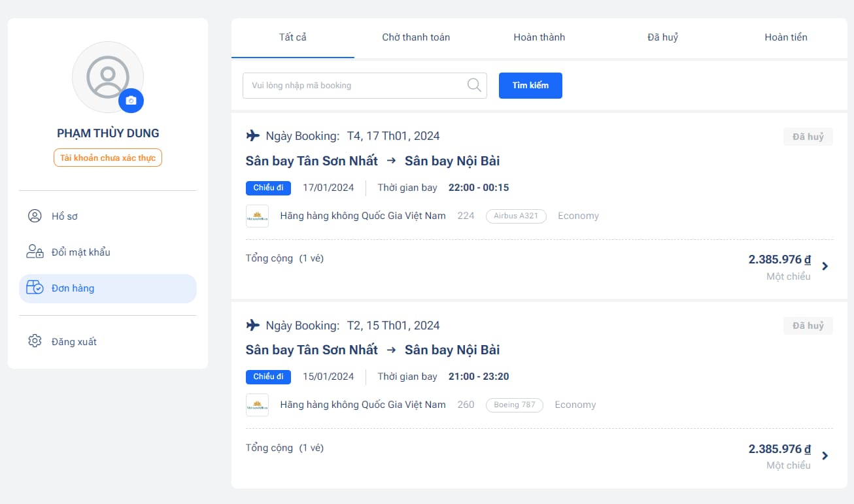Open the Đổi mật khẩu menu item

[x=81, y=252]
